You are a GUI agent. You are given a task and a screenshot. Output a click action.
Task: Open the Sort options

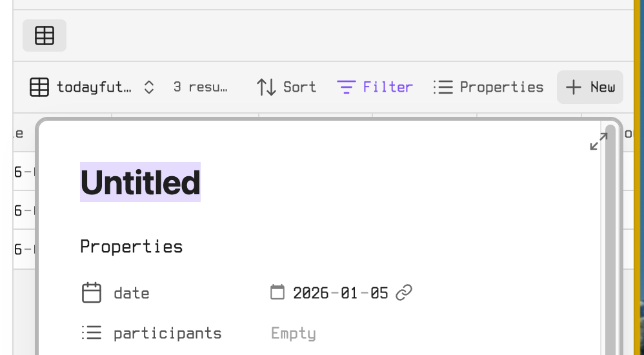[x=286, y=87]
